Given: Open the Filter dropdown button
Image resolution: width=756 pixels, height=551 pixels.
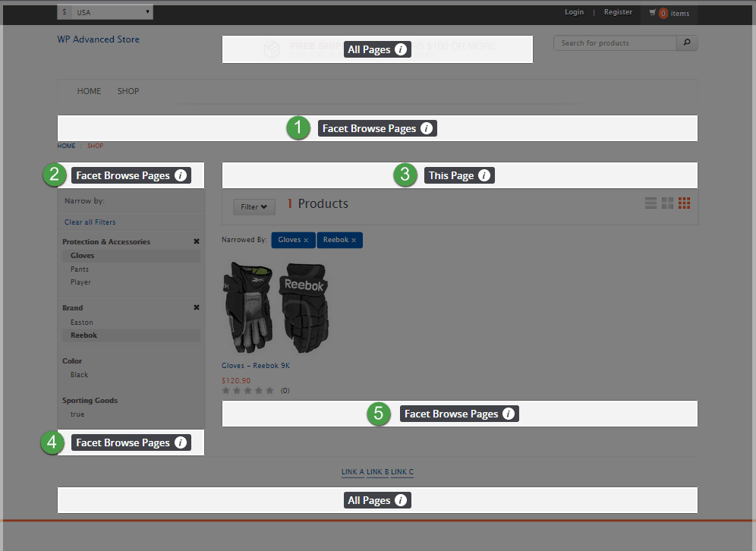Looking at the screenshot, I should (x=254, y=206).
